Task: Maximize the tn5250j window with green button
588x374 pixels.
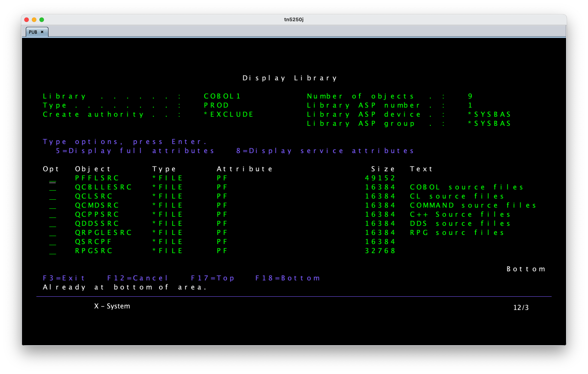Action: (42, 20)
